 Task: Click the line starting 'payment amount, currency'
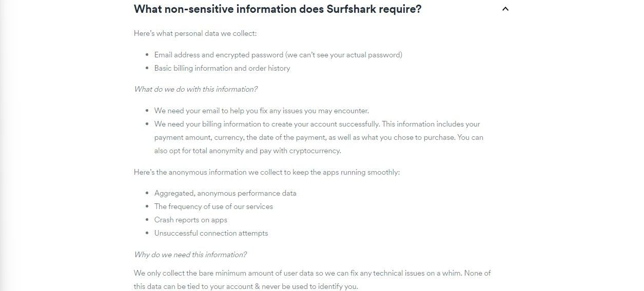319,137
